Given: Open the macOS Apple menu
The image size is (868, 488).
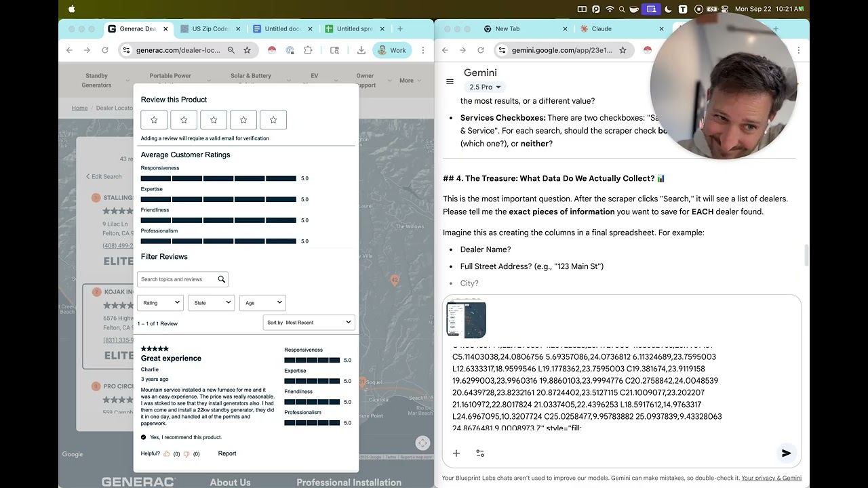Looking at the screenshot, I should tap(72, 9).
